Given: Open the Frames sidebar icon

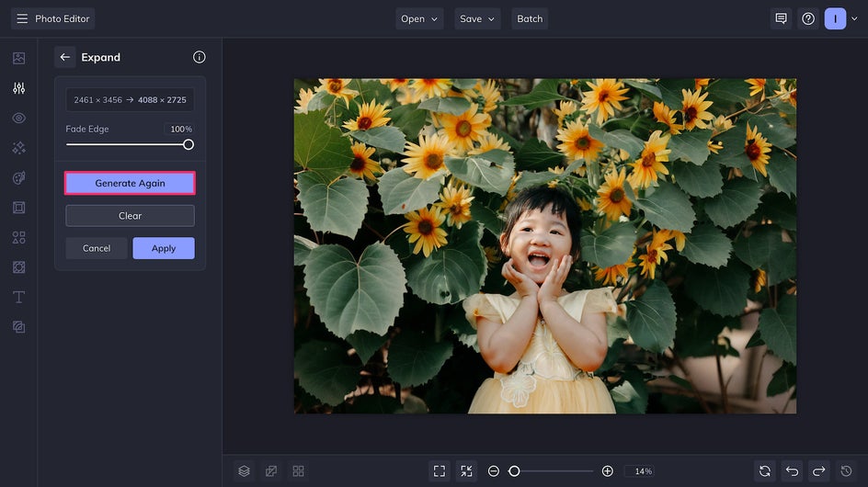Looking at the screenshot, I should point(18,208).
